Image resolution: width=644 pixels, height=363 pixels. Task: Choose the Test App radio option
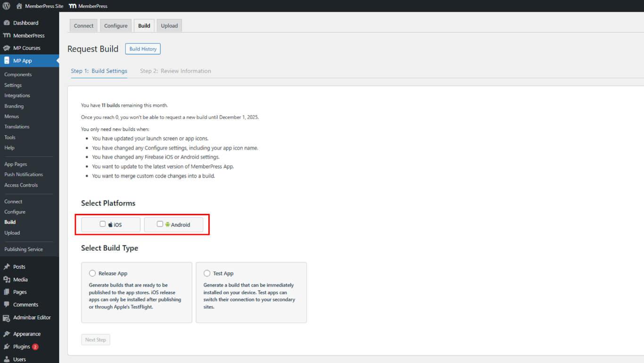[x=207, y=273]
